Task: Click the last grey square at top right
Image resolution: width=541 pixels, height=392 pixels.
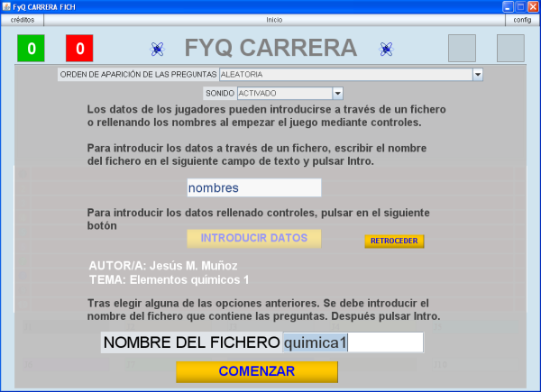Action: 510,48
